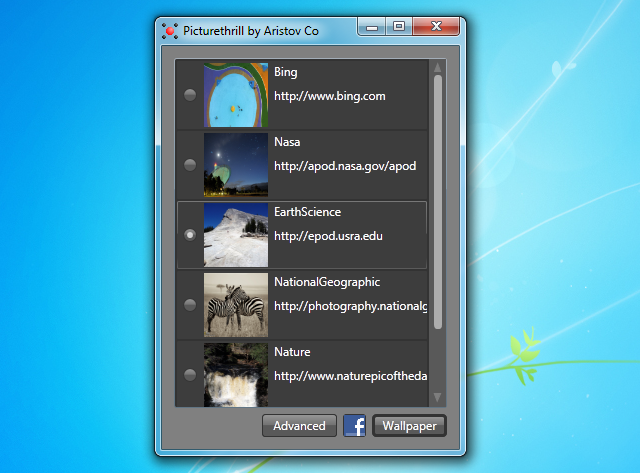The height and width of the screenshot is (473, 640).
Task: Click the scrollbar down arrow
Action: (x=437, y=397)
